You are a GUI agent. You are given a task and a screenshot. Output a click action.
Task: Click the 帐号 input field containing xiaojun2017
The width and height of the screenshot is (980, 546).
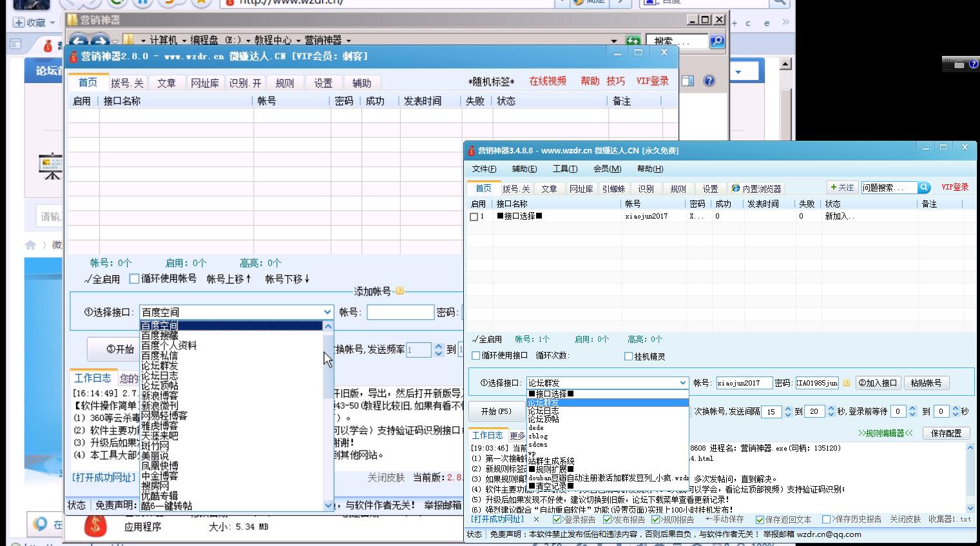[744, 383]
